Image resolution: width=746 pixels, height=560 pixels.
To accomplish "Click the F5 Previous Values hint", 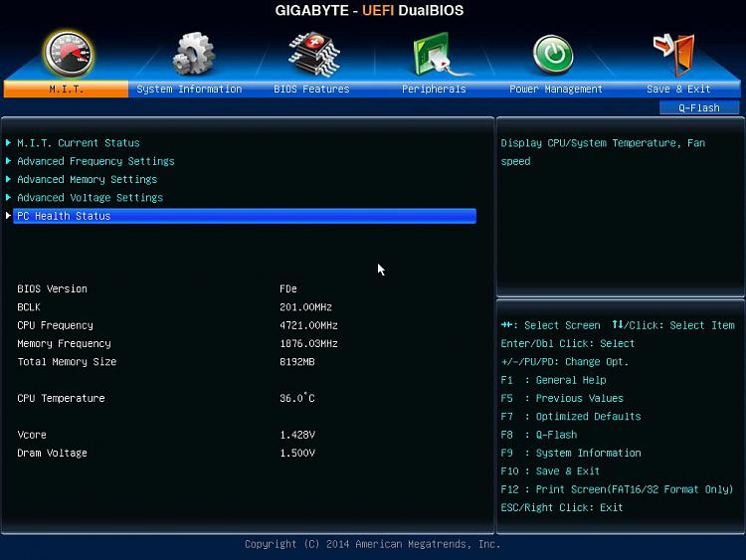I will click(x=562, y=398).
